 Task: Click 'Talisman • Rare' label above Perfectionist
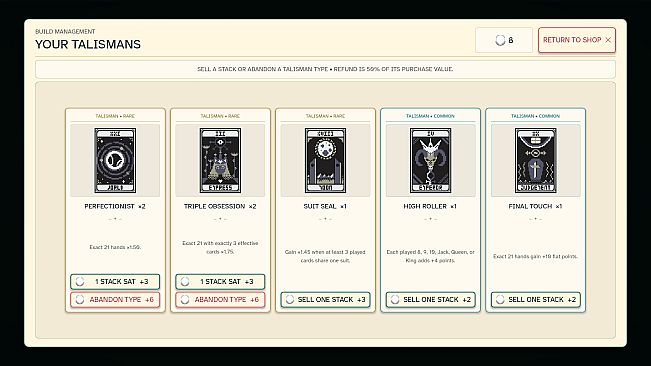point(115,116)
